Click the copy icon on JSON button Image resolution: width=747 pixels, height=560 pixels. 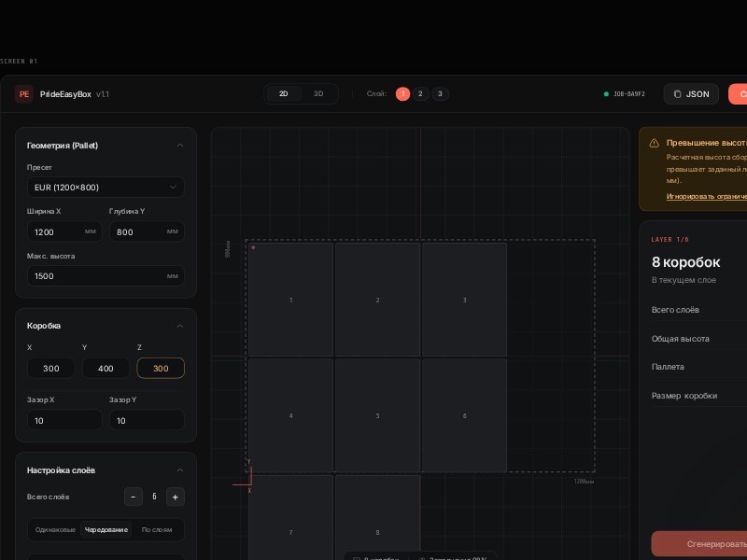677,94
